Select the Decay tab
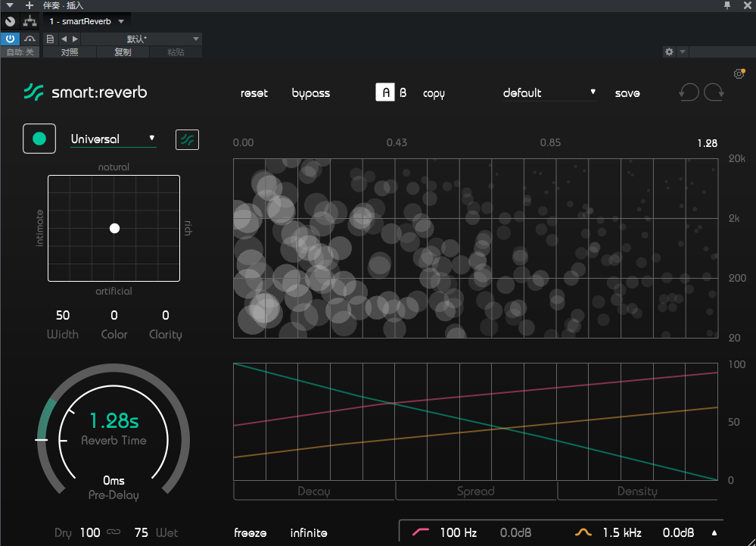The height and width of the screenshot is (546, 756). (314, 491)
